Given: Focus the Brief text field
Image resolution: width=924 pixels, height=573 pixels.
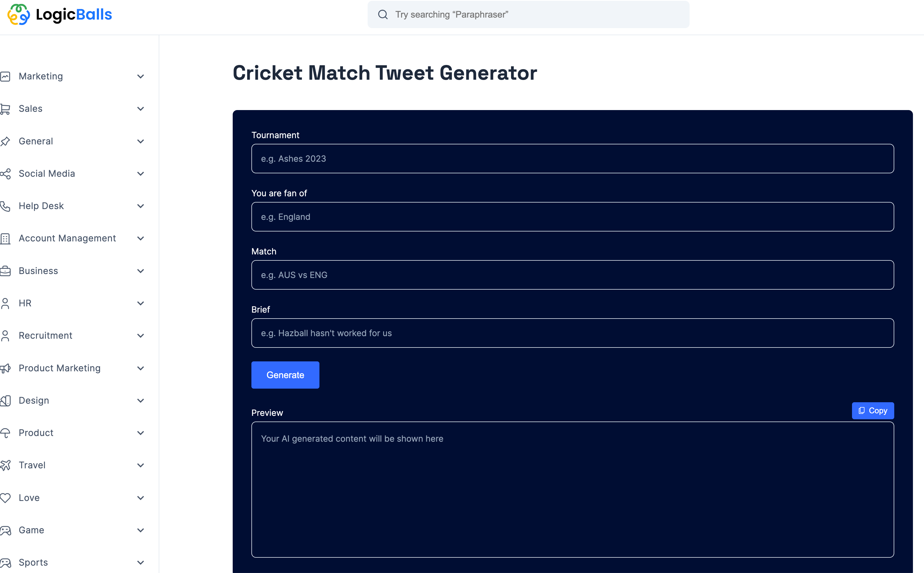Looking at the screenshot, I should [573, 333].
